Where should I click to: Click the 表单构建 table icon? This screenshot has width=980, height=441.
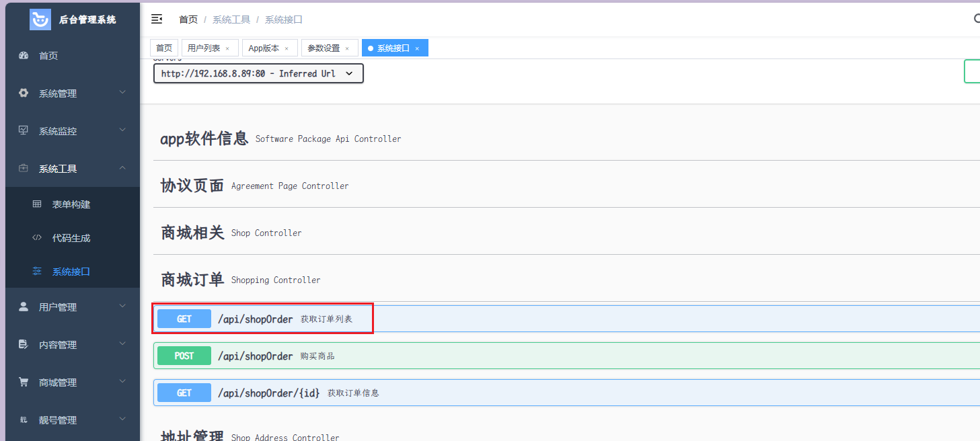(x=37, y=204)
